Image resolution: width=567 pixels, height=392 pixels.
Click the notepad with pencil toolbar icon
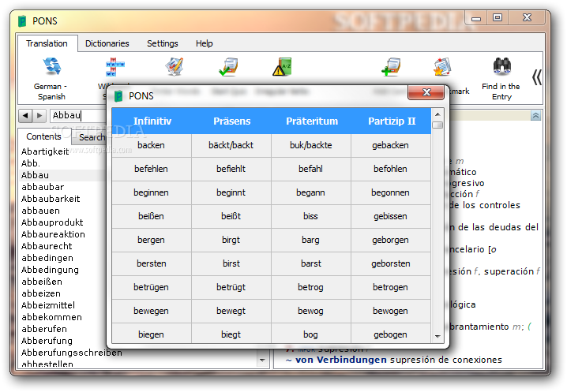175,67
